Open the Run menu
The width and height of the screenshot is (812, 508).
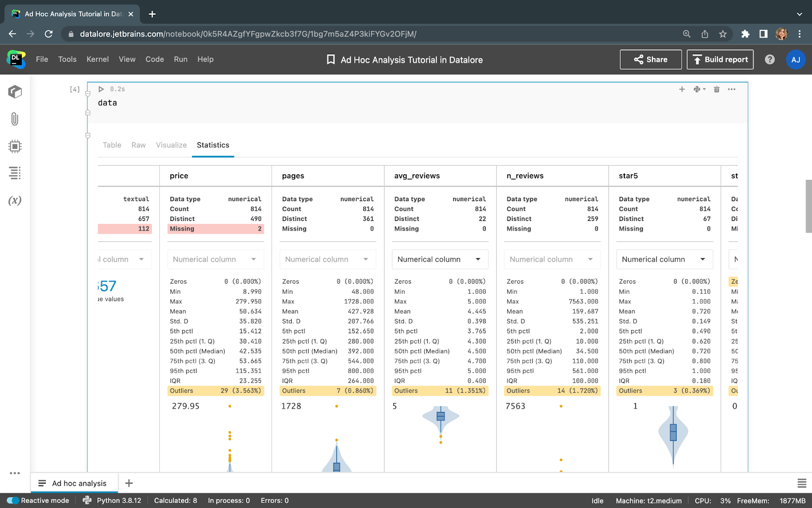click(x=181, y=59)
